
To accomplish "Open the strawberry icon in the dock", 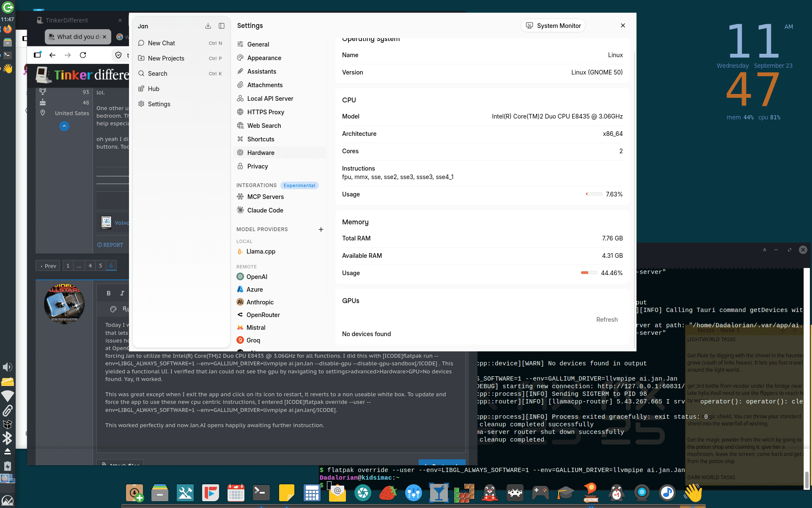I will [388, 493].
